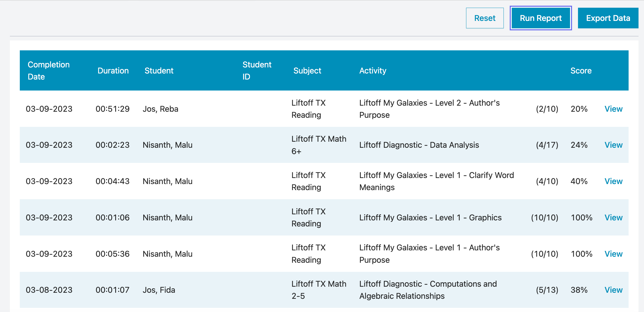
Task: Click the 38% score value
Action: [x=579, y=290]
